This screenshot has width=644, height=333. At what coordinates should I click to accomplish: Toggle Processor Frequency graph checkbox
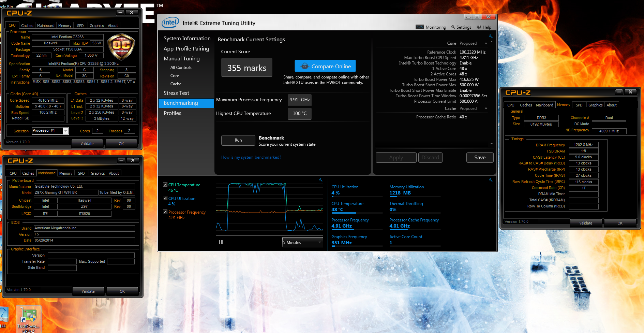click(x=165, y=212)
